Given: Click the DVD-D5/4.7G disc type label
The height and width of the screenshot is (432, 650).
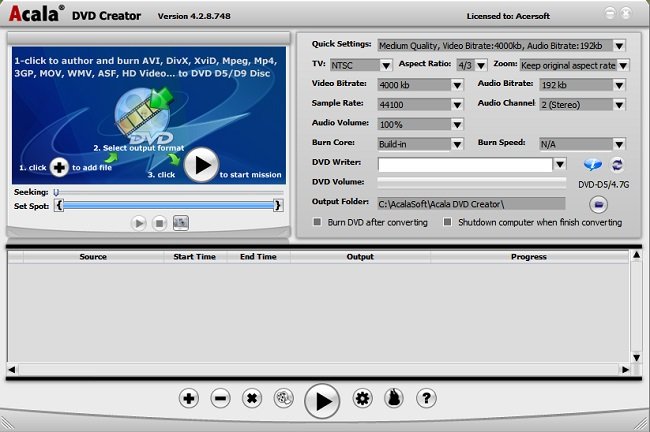Looking at the screenshot, I should [604, 185].
